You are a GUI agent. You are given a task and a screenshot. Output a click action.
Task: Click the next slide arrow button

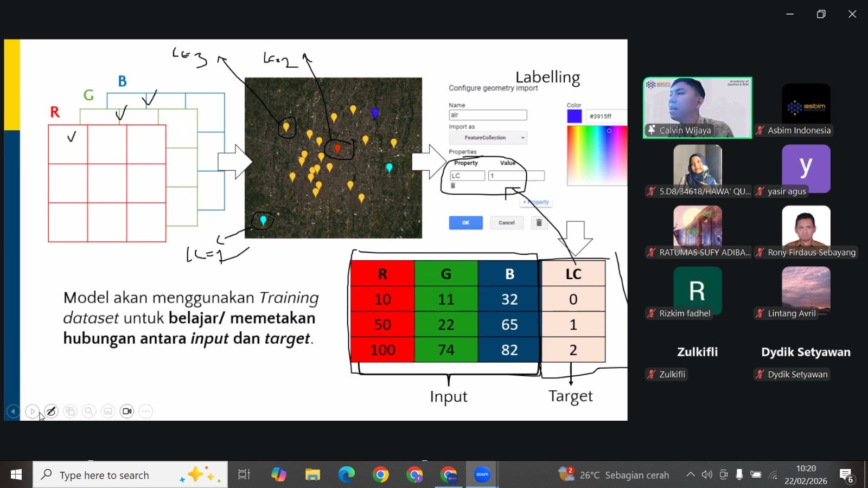click(32, 412)
